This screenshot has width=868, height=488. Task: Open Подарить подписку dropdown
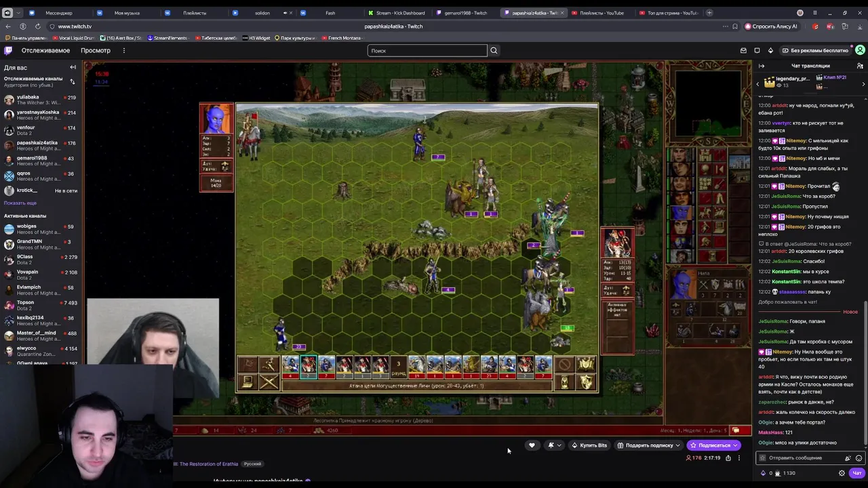point(649,445)
